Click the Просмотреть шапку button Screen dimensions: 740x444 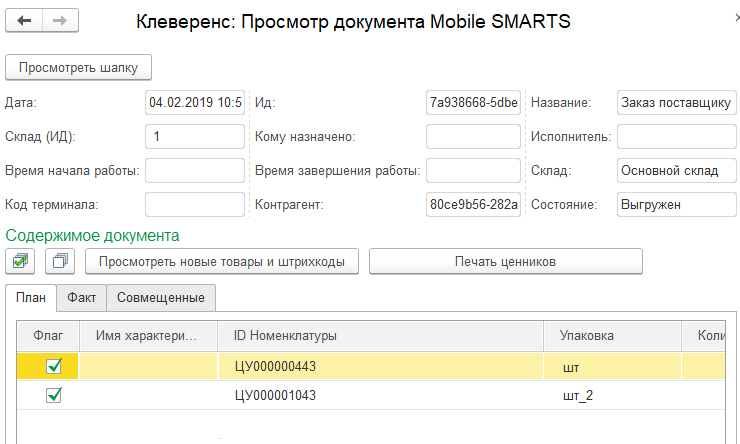coord(78,67)
